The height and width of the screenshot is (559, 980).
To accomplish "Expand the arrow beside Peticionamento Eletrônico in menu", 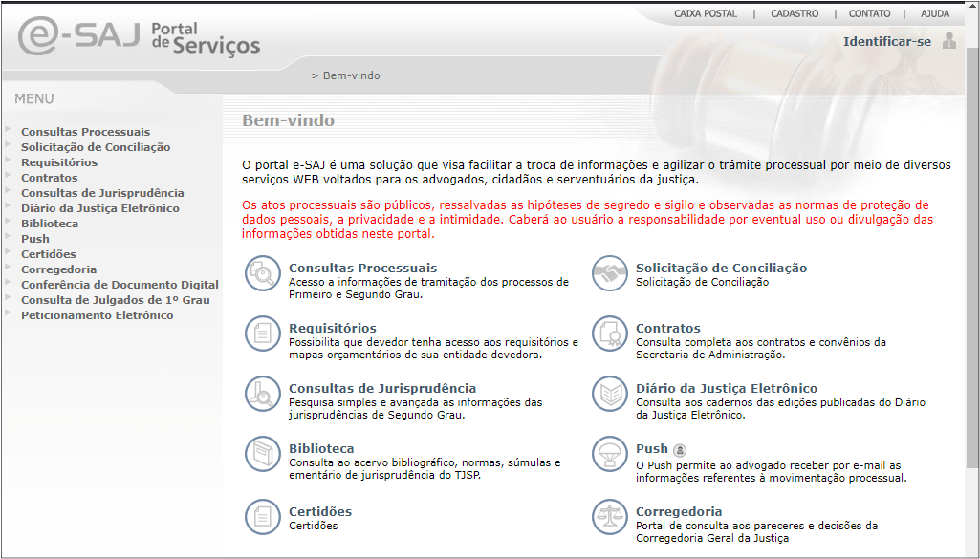I will click(x=8, y=312).
